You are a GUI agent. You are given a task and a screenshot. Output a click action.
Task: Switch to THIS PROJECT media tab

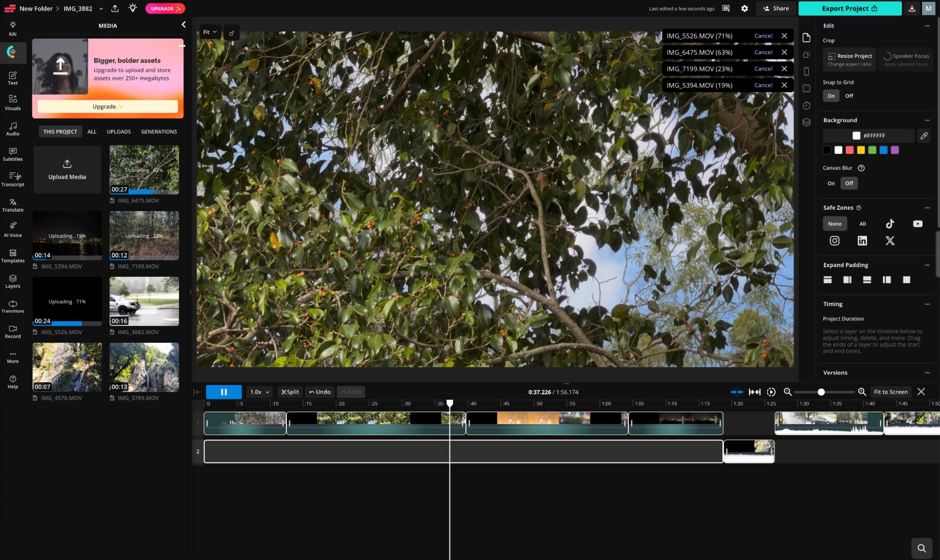pos(60,132)
